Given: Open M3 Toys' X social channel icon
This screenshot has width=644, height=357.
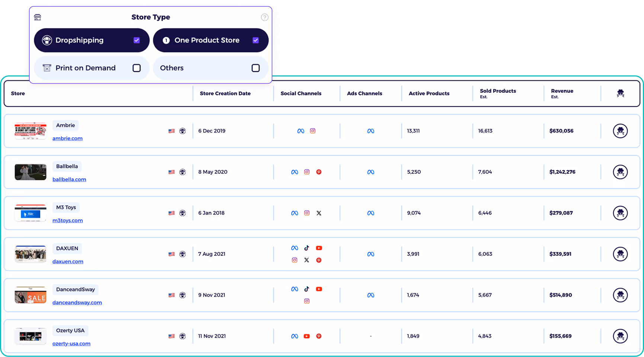Looking at the screenshot, I should point(319,213).
